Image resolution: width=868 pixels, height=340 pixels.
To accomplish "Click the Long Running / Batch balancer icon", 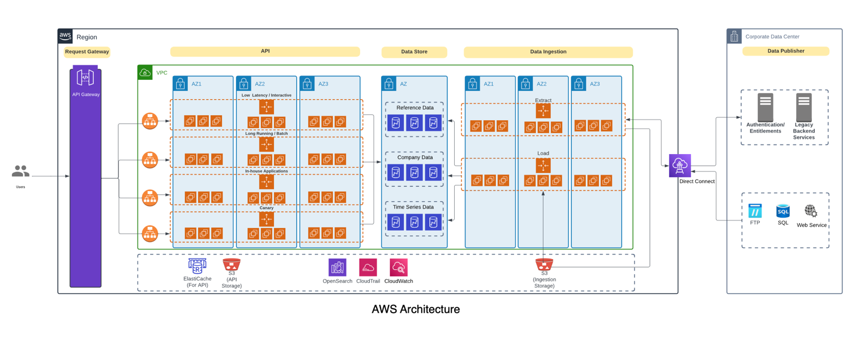I will coord(267,144).
